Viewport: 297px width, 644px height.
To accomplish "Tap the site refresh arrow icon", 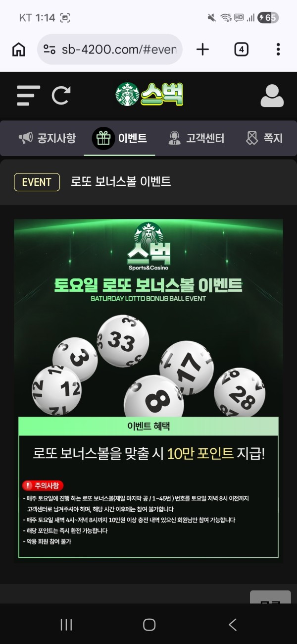I will click(61, 95).
